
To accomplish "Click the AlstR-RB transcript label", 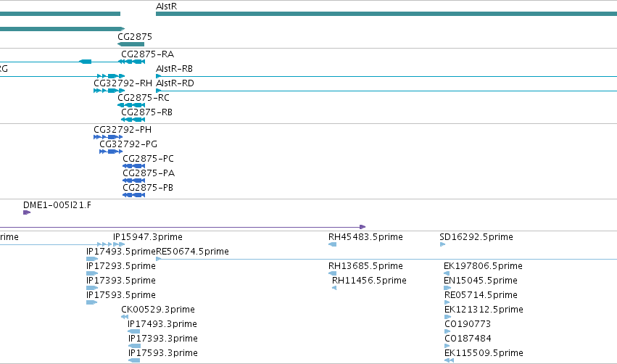I will [174, 69].
